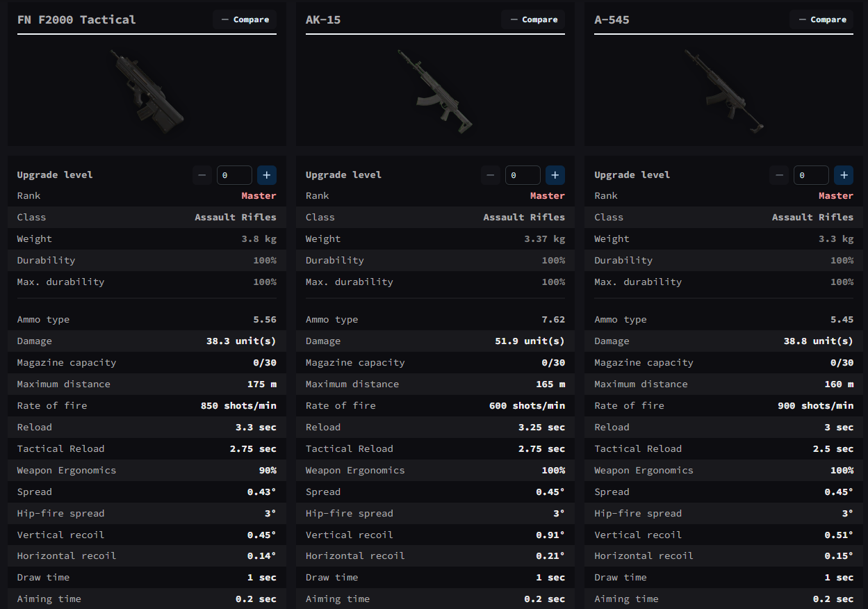Click AK-15 damage value 51.9 unit(s)
The image size is (868, 609).
[530, 341]
